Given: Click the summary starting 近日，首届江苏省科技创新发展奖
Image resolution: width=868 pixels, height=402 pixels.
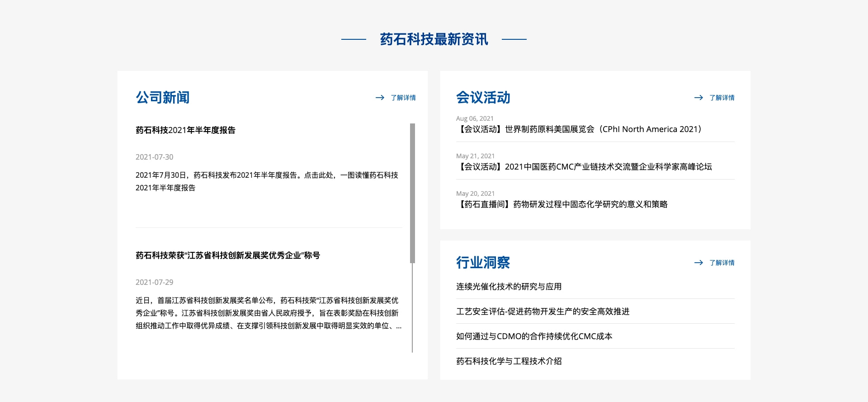Looking at the screenshot, I should (269, 313).
